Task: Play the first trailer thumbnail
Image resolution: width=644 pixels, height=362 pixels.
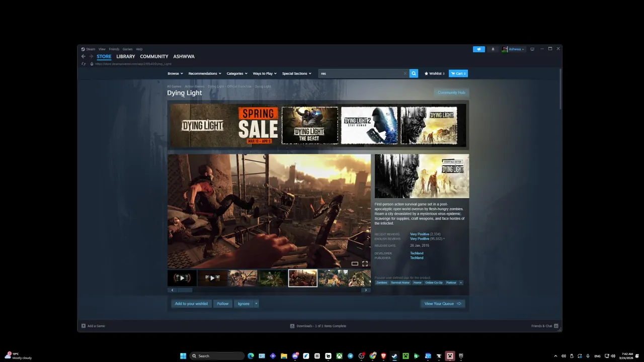Action: (x=182, y=278)
